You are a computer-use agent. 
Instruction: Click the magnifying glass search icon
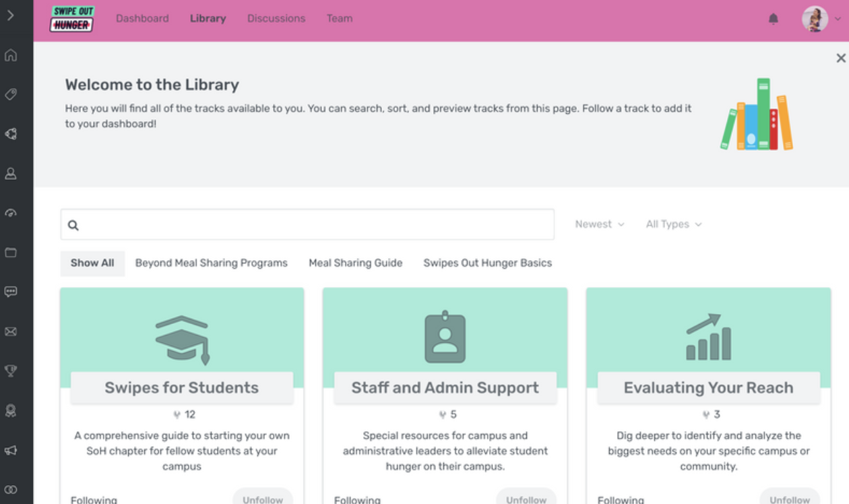[x=73, y=225]
